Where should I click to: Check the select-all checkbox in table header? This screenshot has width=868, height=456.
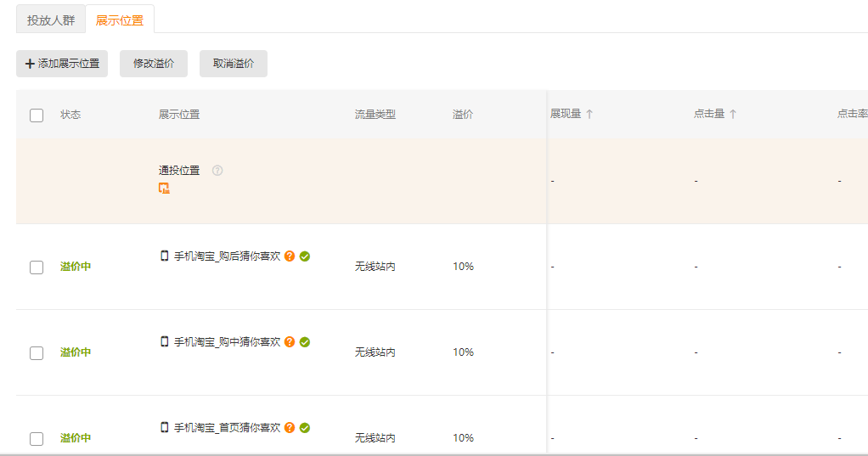pyautogui.click(x=37, y=115)
